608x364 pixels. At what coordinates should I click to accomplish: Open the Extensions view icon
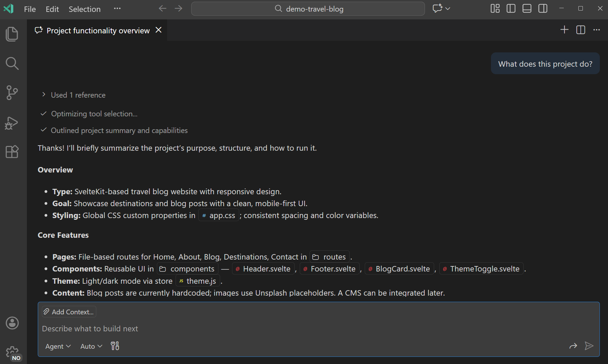click(x=12, y=152)
